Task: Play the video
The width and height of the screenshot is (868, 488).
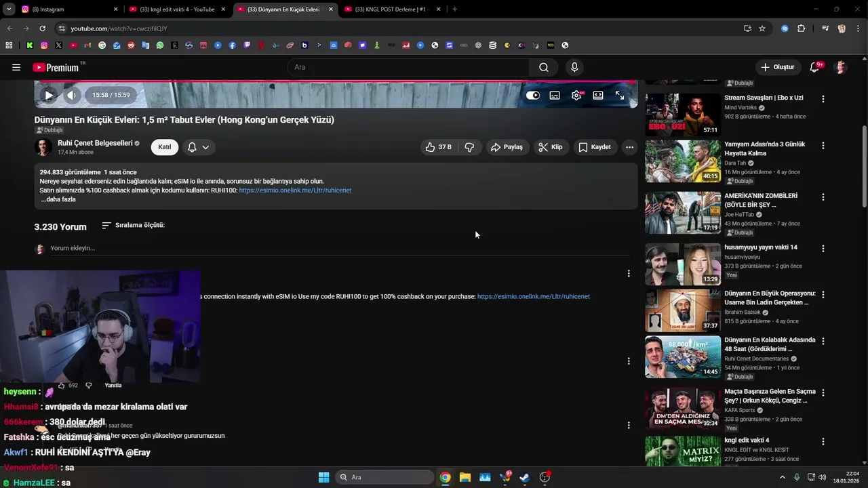Action: pyautogui.click(x=49, y=96)
